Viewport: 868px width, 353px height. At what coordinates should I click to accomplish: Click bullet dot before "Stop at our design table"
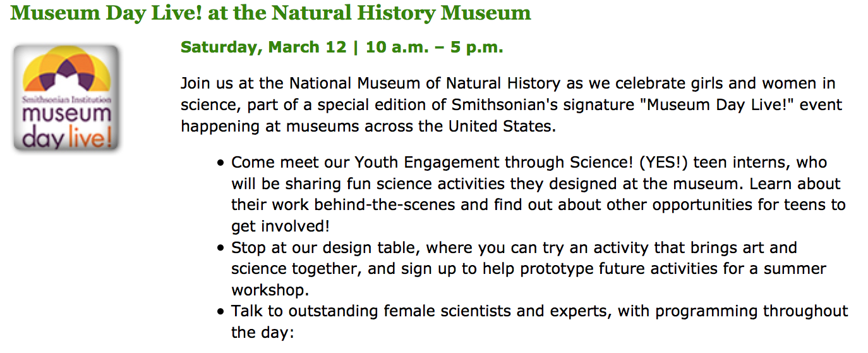[220, 248]
